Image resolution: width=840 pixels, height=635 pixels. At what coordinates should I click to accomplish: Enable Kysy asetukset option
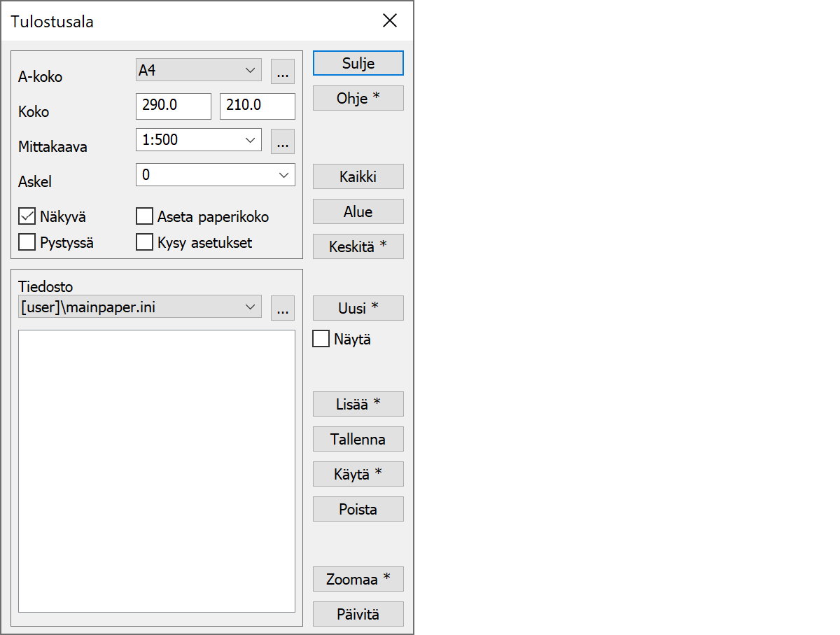pyautogui.click(x=144, y=243)
